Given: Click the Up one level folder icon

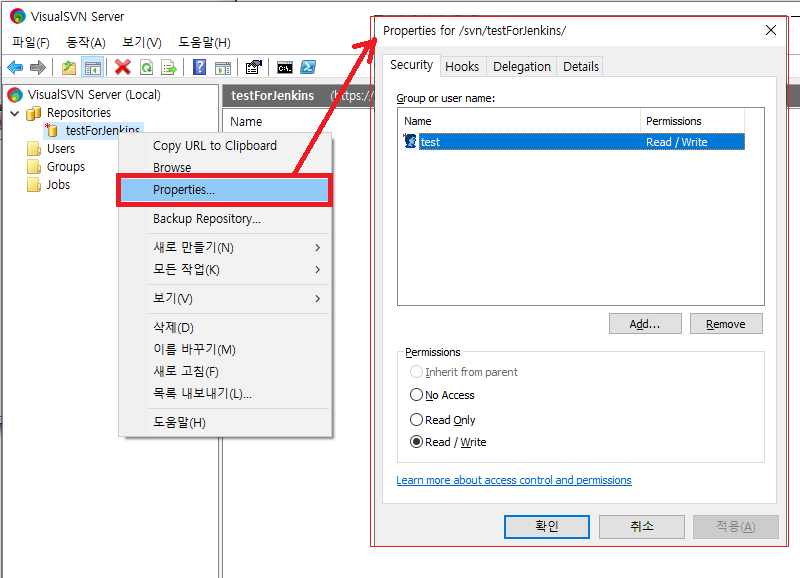Looking at the screenshot, I should pos(69,67).
